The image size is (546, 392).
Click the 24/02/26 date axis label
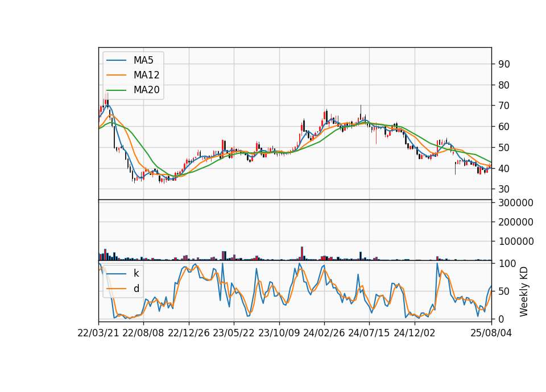coord(324,333)
